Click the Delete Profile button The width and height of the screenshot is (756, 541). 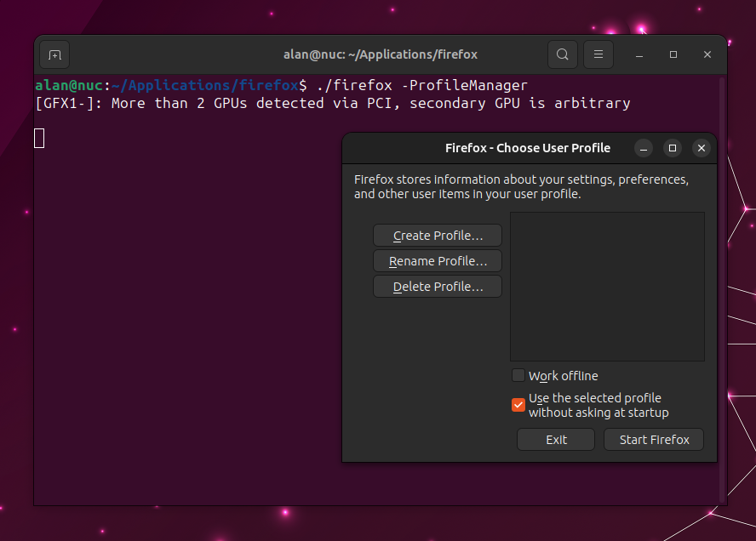(437, 286)
